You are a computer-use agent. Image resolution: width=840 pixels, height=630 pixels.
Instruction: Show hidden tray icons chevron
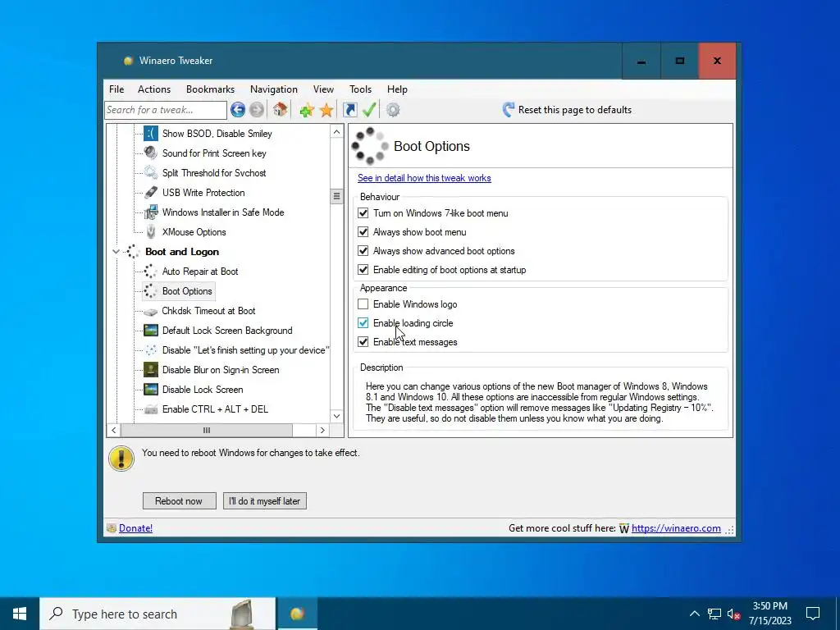[x=694, y=614]
